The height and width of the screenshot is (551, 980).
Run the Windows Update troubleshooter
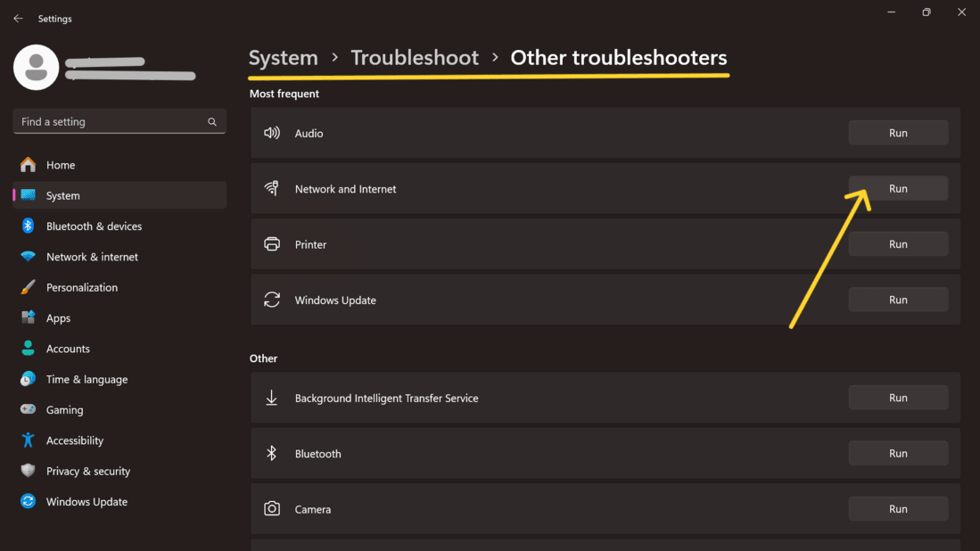point(898,300)
